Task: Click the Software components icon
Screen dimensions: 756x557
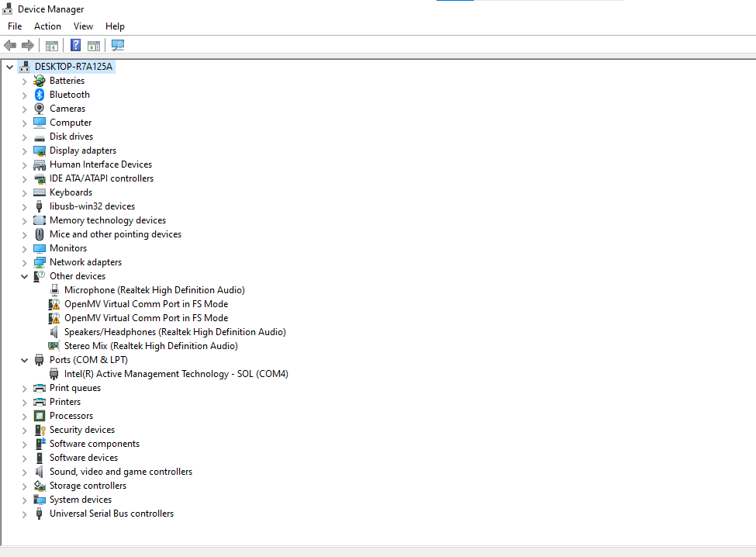Action: pos(40,444)
